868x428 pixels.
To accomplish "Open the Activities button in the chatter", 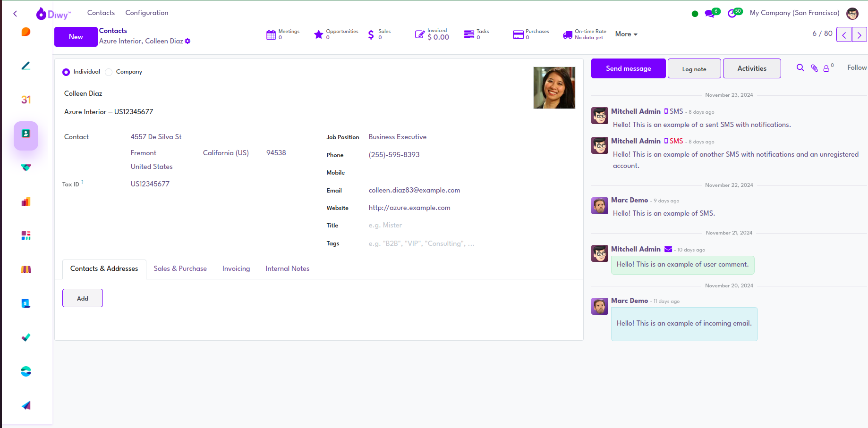I will coord(752,68).
